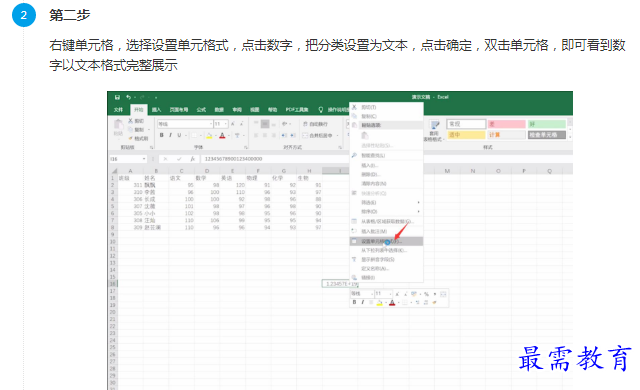The height and width of the screenshot is (390, 640).
Task: Click the red Font Color A in the ribbon
Action: point(222,135)
